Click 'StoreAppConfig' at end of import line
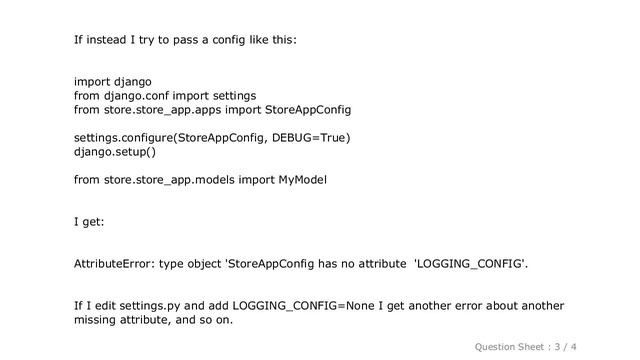The image size is (640, 360). (x=308, y=110)
